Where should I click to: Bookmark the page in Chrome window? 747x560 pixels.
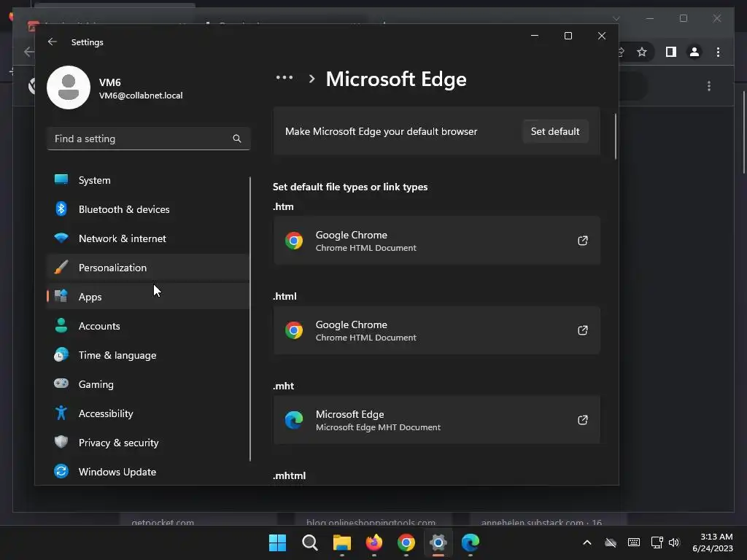[x=642, y=52]
